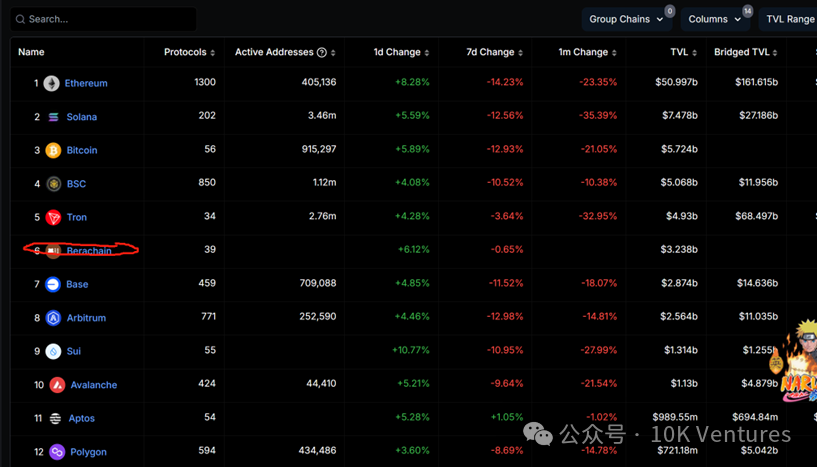Viewport: 817px width, 467px height.
Task: Click the Bitcoin orange logo icon
Action: pos(53,150)
